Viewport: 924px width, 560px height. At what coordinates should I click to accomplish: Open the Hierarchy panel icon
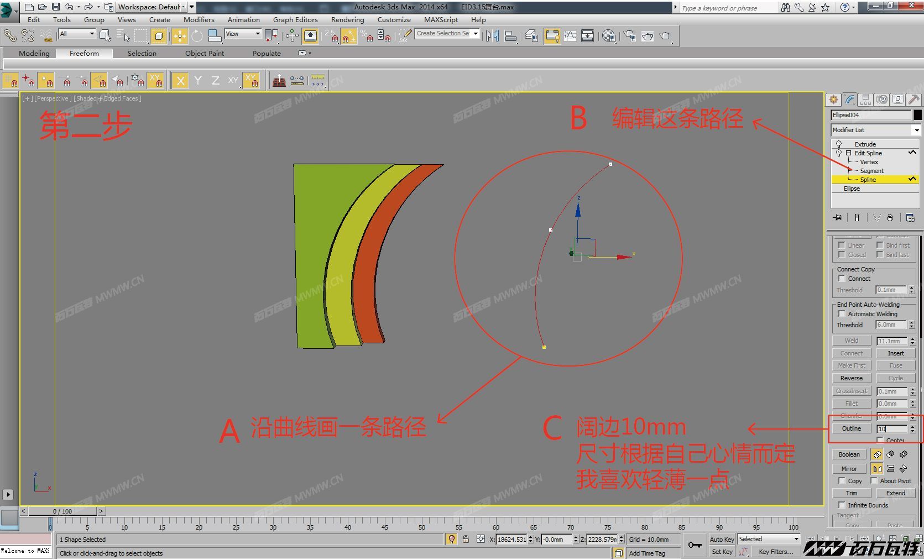tap(865, 100)
